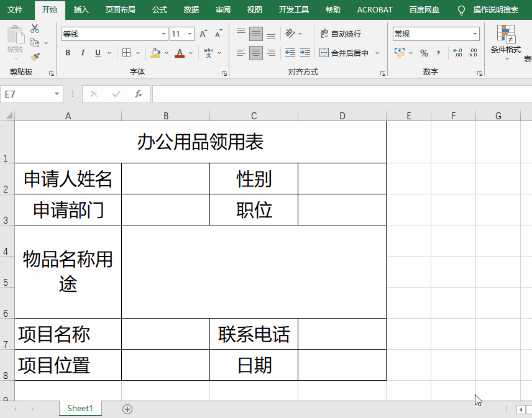Select row 7 header
This screenshot has width=532, height=418.
pyautogui.click(x=7, y=334)
